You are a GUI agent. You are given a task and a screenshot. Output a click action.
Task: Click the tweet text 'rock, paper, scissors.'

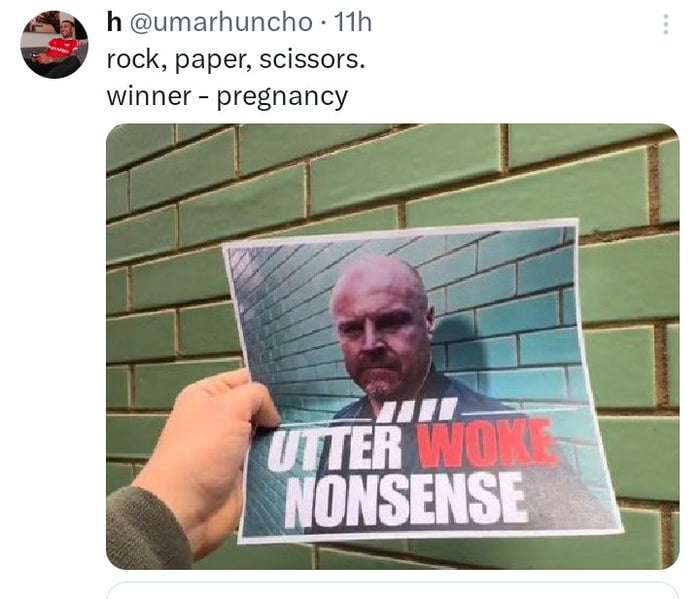[x=236, y=59]
